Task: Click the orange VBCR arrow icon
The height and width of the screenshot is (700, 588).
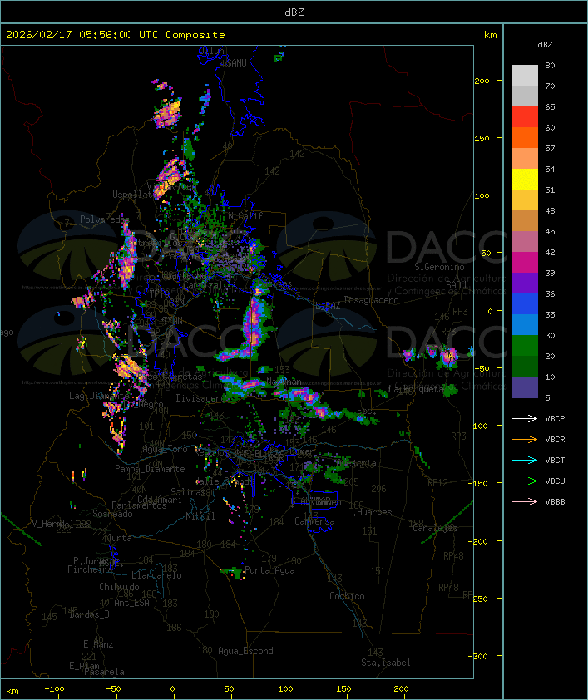Action: click(525, 439)
